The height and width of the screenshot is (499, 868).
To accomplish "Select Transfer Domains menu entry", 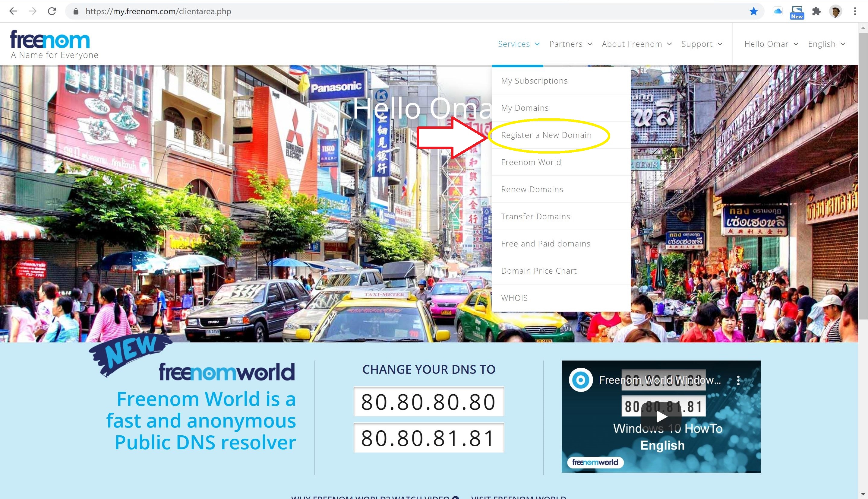I will tap(561, 216).
